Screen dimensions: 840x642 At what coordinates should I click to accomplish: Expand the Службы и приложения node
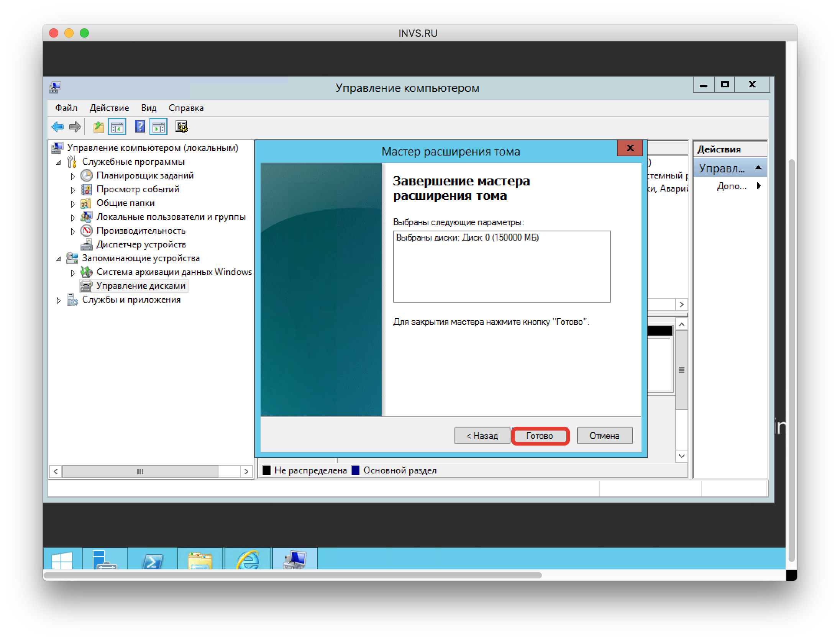click(58, 300)
